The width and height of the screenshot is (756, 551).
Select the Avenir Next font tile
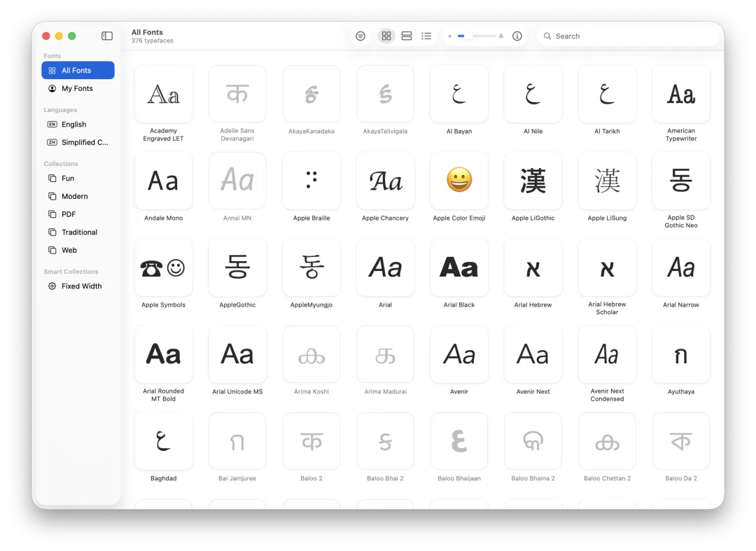(533, 355)
